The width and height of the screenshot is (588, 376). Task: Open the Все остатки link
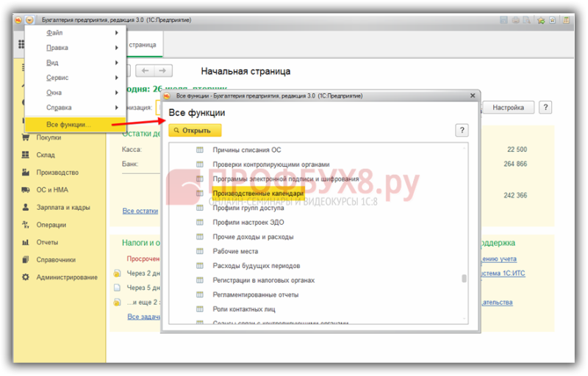[140, 211]
